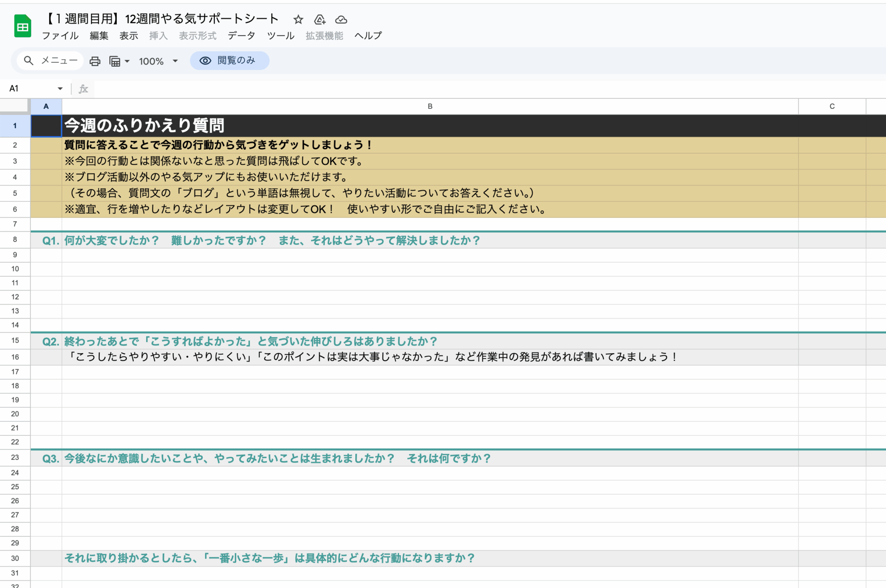Select row 30 header
Image resolution: width=886 pixels, height=588 pixels.
tap(15, 558)
